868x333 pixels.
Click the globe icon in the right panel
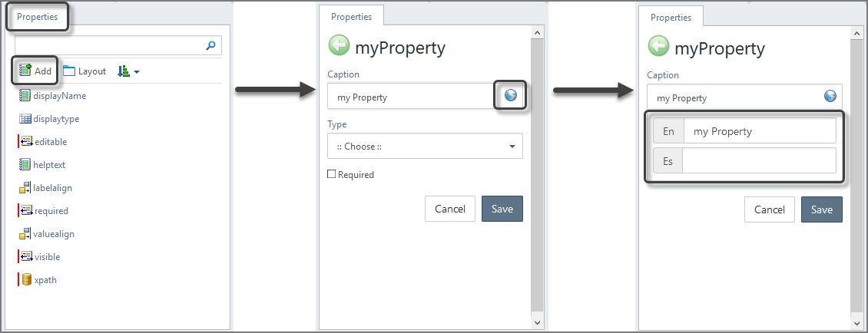830,96
